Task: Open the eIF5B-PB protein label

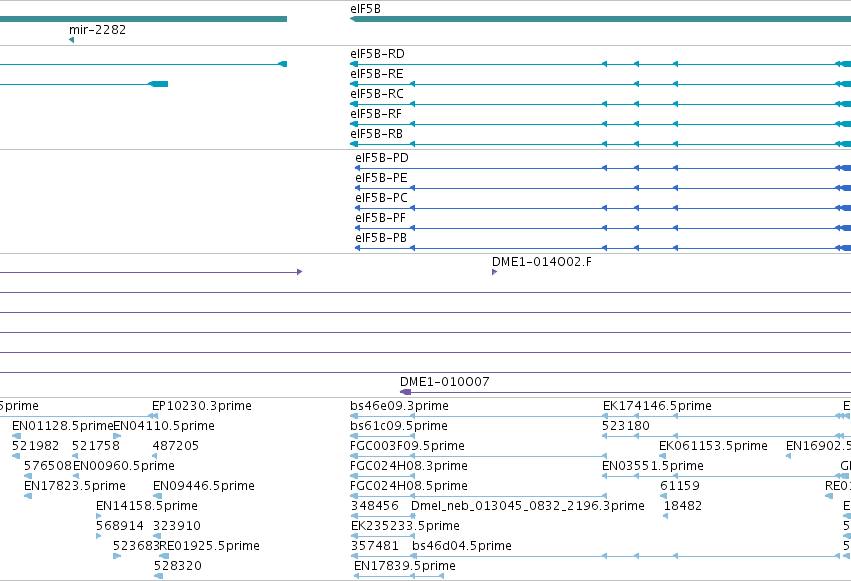Action: (380, 238)
